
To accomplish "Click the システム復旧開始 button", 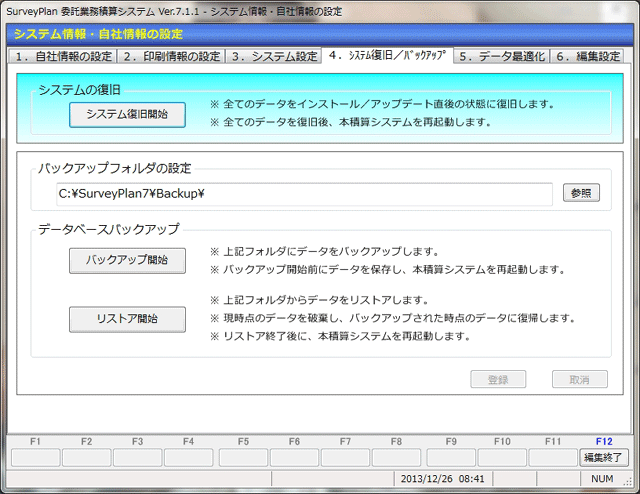I will click(x=127, y=115).
